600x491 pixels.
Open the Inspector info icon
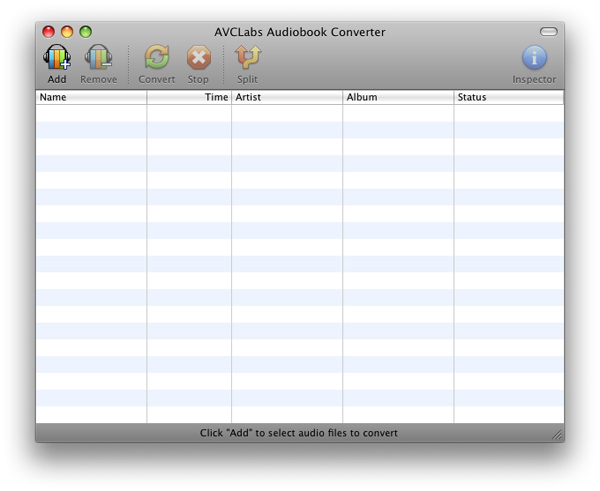point(534,58)
